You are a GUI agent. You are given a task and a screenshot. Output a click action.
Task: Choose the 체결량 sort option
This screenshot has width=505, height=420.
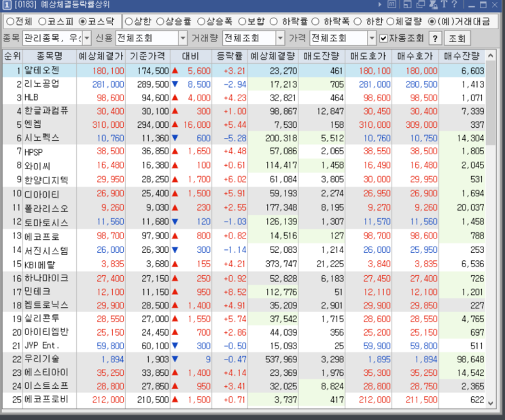[x=404, y=22]
